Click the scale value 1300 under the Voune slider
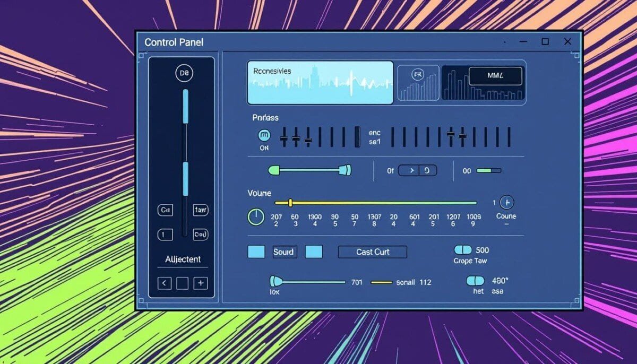This screenshot has width=637, height=364. point(315,217)
